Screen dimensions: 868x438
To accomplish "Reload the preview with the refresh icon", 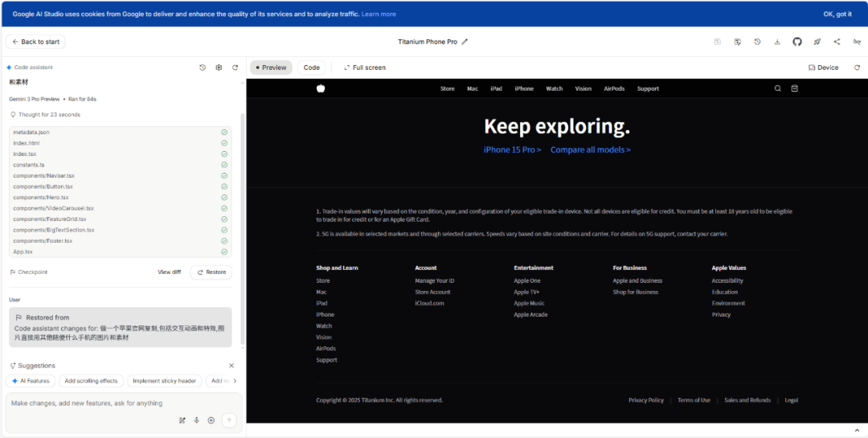I will click(857, 68).
